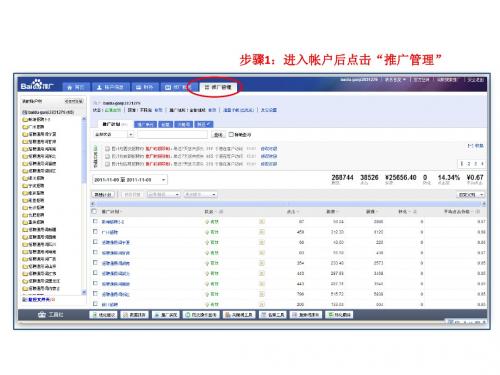This screenshot has width=500, height=375.
Task: Open the blue link ending the third notification
Action: 269,164
